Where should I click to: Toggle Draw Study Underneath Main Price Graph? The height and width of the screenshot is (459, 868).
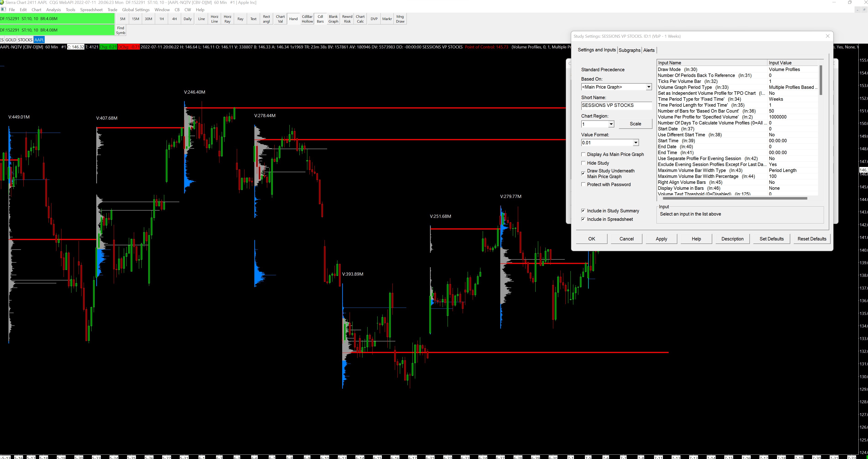click(583, 174)
